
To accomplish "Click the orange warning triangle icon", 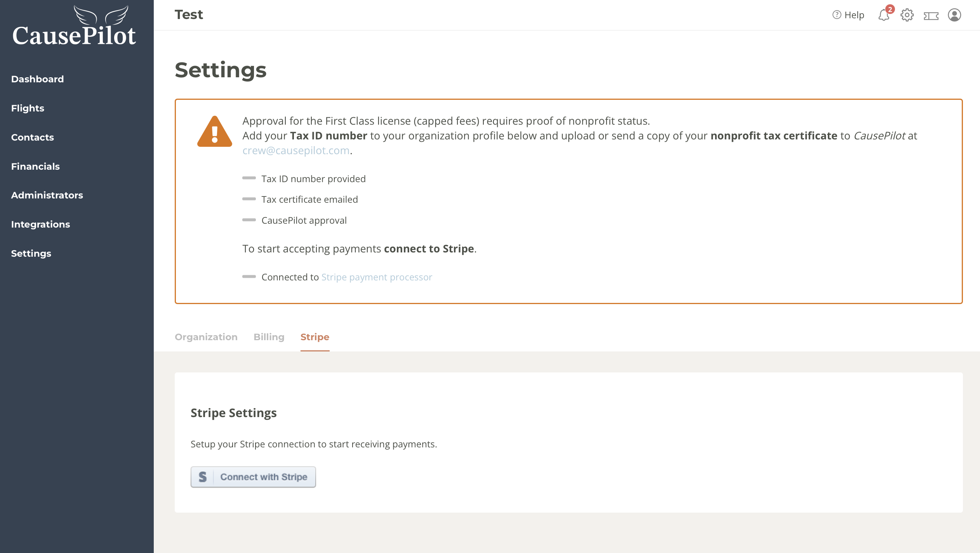I will click(214, 132).
